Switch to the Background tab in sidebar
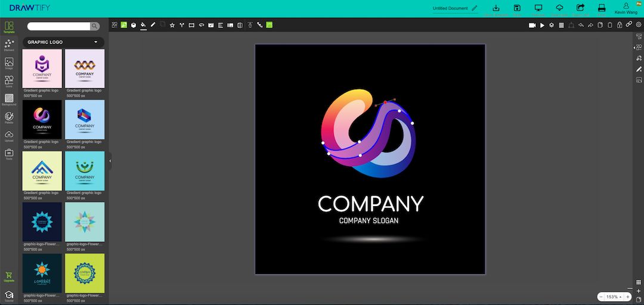The height and width of the screenshot is (305, 644). coord(9,99)
